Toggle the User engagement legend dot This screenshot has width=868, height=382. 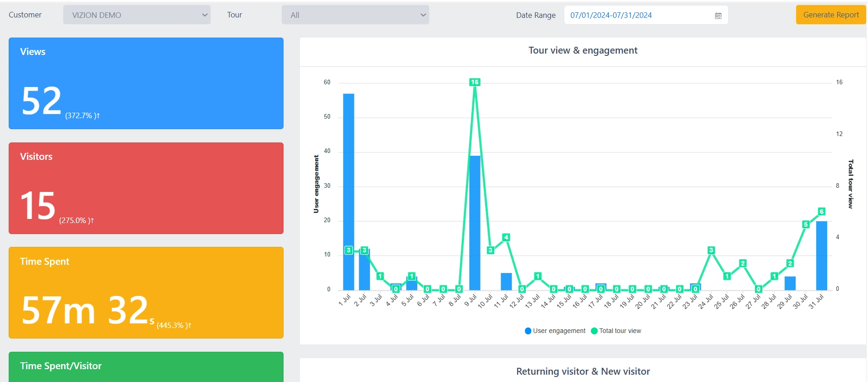pyautogui.click(x=528, y=331)
